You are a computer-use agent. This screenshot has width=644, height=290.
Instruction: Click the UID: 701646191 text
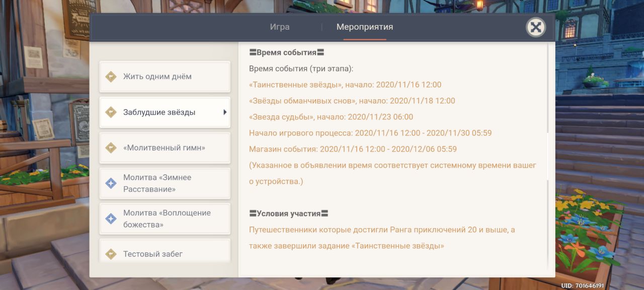[x=582, y=285]
